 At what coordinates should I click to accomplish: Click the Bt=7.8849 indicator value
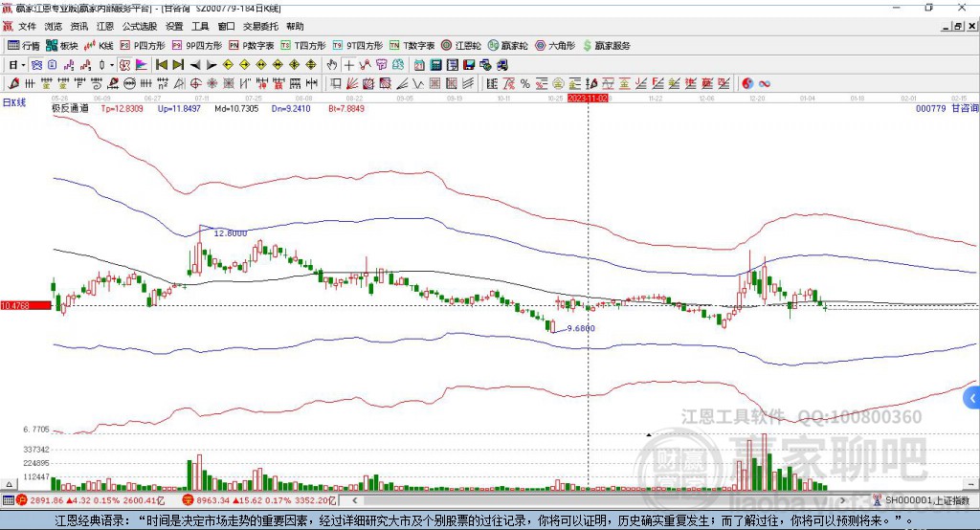[346, 108]
